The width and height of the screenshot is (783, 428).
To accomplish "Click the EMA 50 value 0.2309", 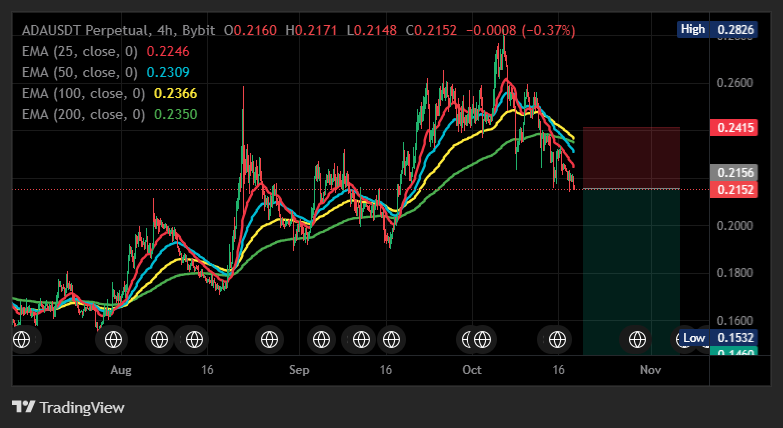I will click(168, 72).
